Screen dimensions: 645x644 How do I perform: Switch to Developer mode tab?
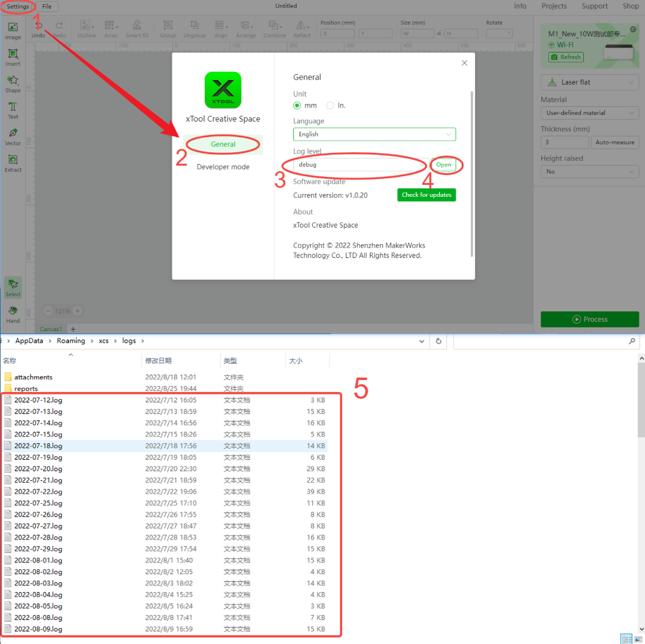pos(223,167)
